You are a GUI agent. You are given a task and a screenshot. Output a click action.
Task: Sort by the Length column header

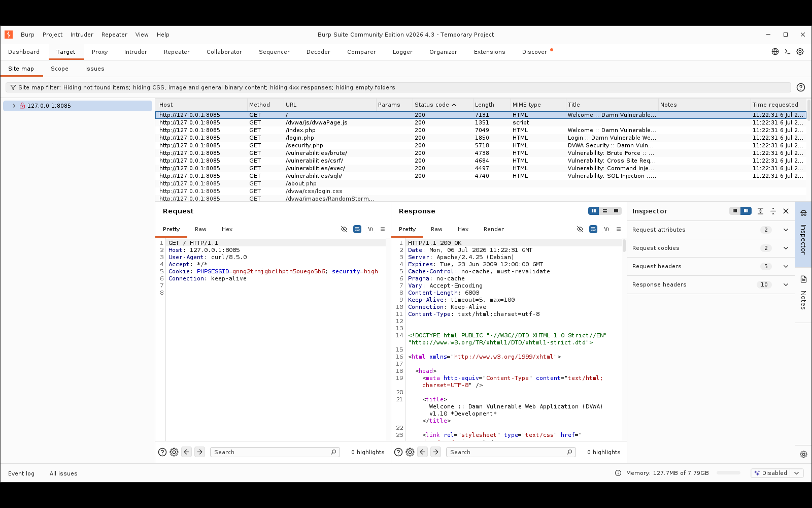(491, 105)
